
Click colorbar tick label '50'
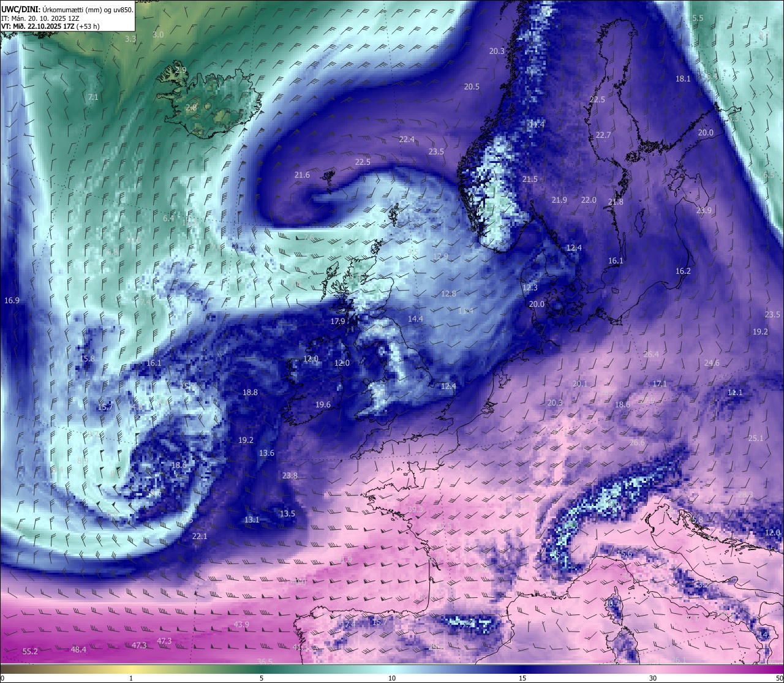point(778,678)
